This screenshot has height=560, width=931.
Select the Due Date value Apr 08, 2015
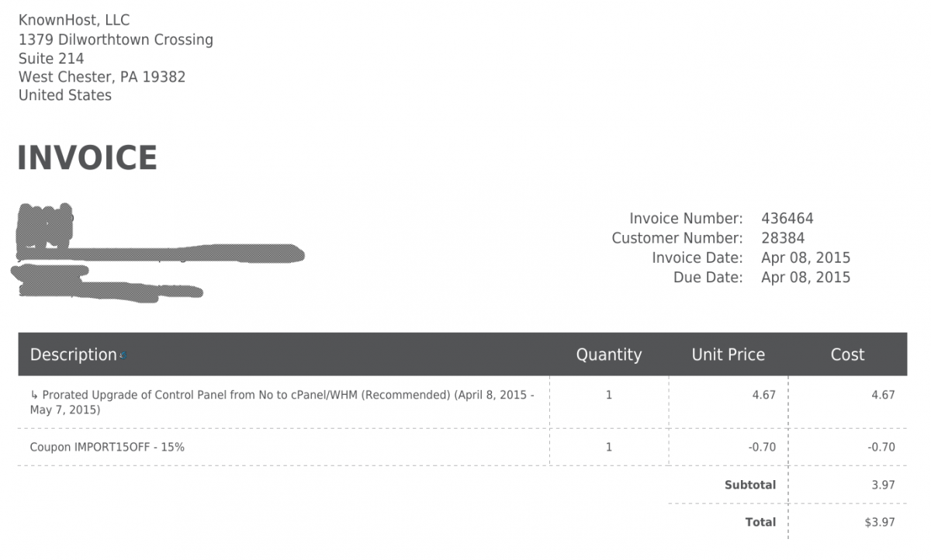tap(805, 278)
